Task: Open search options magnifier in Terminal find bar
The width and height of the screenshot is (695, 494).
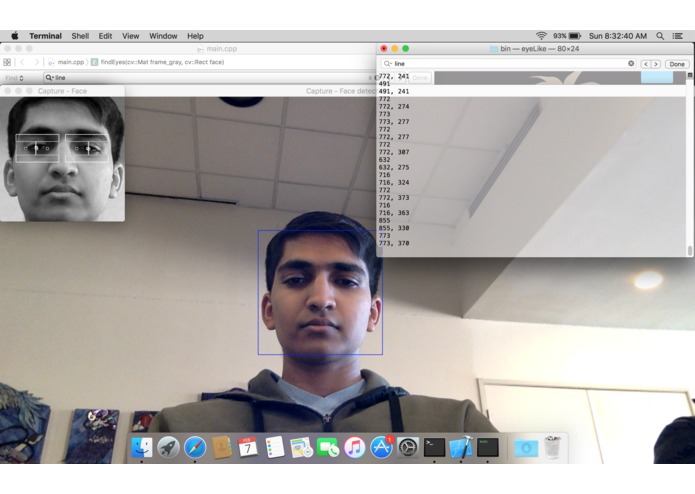Action: tap(387, 64)
